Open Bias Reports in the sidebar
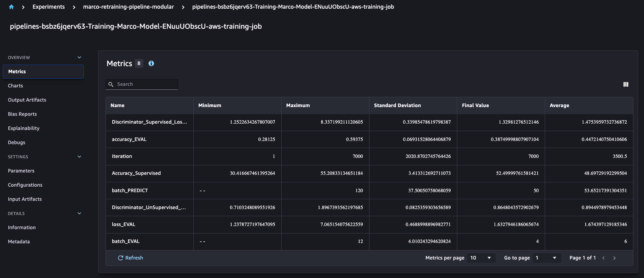The width and height of the screenshot is (644, 278). pos(22,114)
